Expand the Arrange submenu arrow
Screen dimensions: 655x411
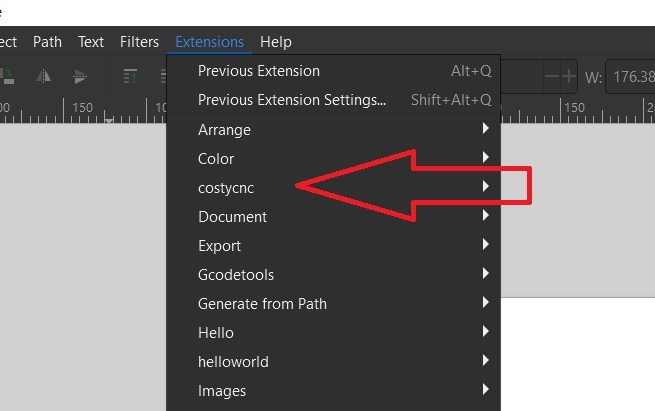click(x=485, y=130)
